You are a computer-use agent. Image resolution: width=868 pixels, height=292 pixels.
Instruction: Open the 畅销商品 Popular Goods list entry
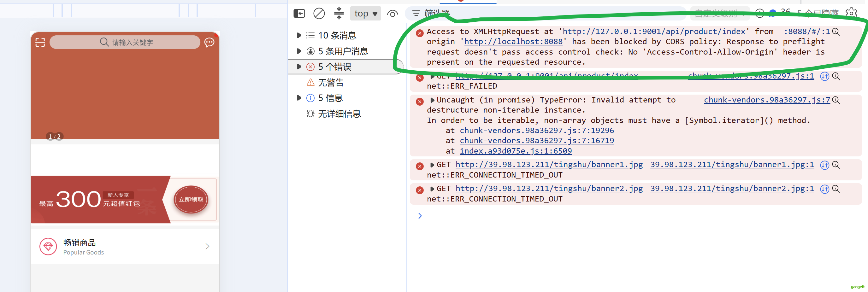click(125, 247)
